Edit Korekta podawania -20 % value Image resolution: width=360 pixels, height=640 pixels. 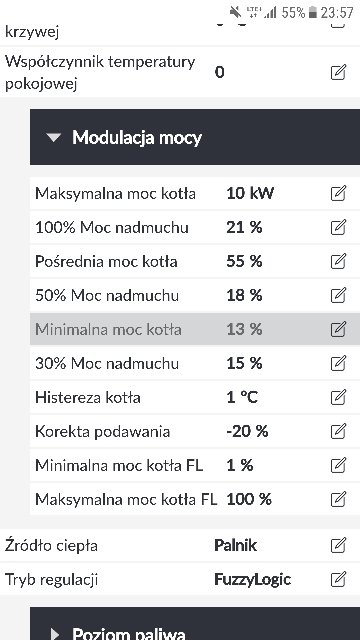coord(338,431)
